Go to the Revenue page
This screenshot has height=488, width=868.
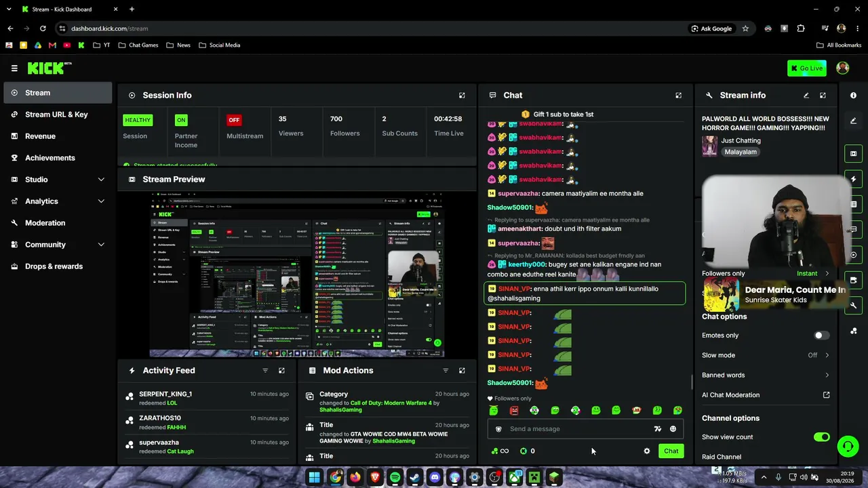pos(58,136)
